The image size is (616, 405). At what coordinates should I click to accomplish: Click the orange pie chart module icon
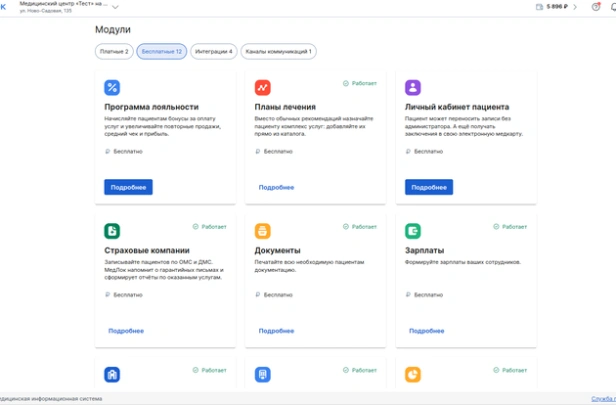coord(413,374)
